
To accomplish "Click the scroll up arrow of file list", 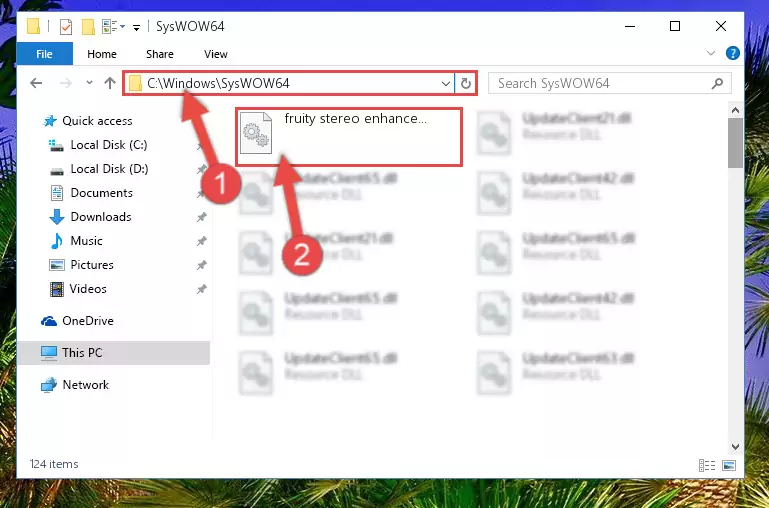I will click(x=735, y=111).
